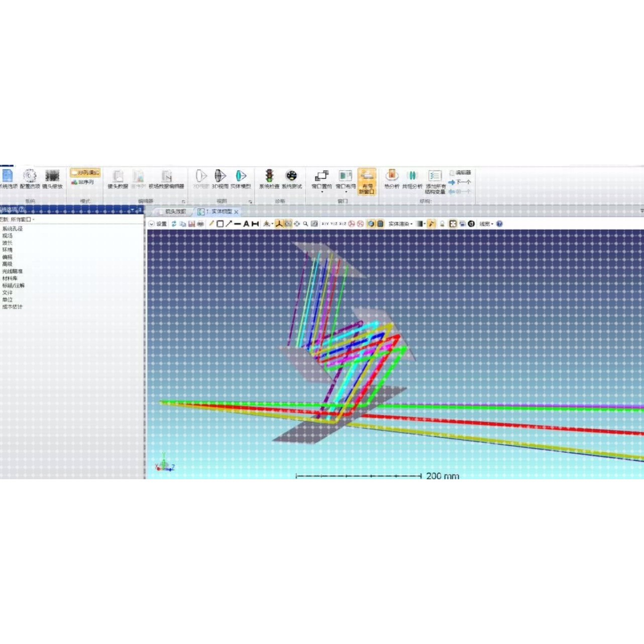Image resolution: width=644 pixels, height=644 pixels.
Task: Set view to X-Y plane
Action: [325, 224]
